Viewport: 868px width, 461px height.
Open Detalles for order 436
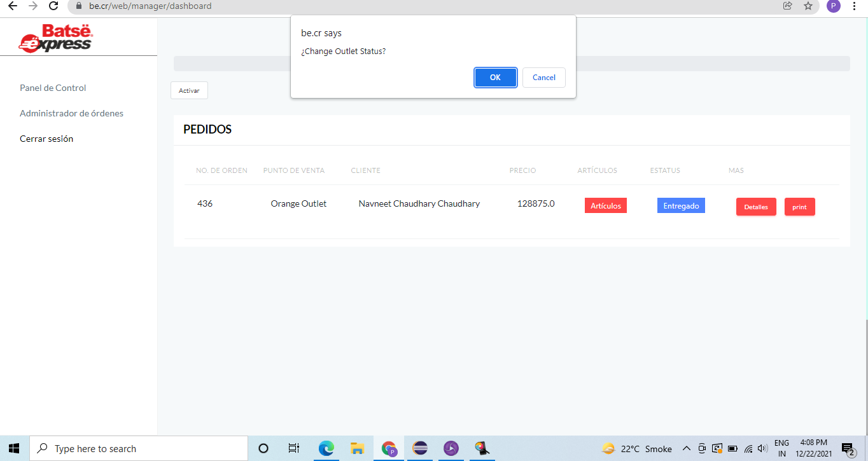pyautogui.click(x=755, y=207)
